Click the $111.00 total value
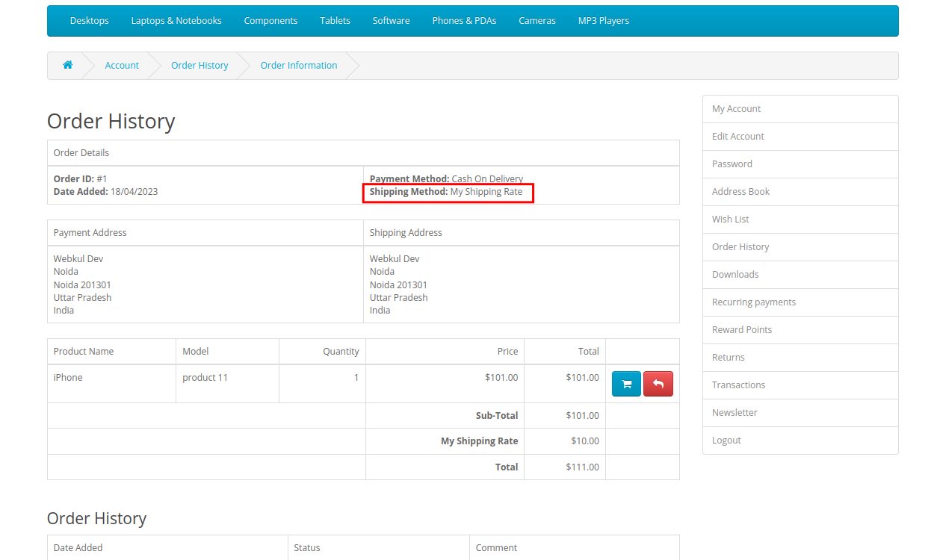934x560 pixels. click(x=583, y=467)
